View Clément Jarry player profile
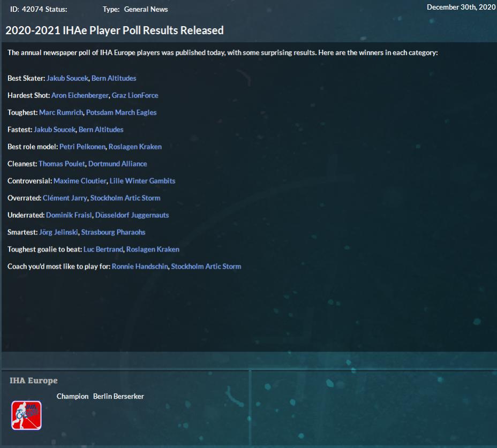This screenshot has height=448, width=497. point(65,198)
